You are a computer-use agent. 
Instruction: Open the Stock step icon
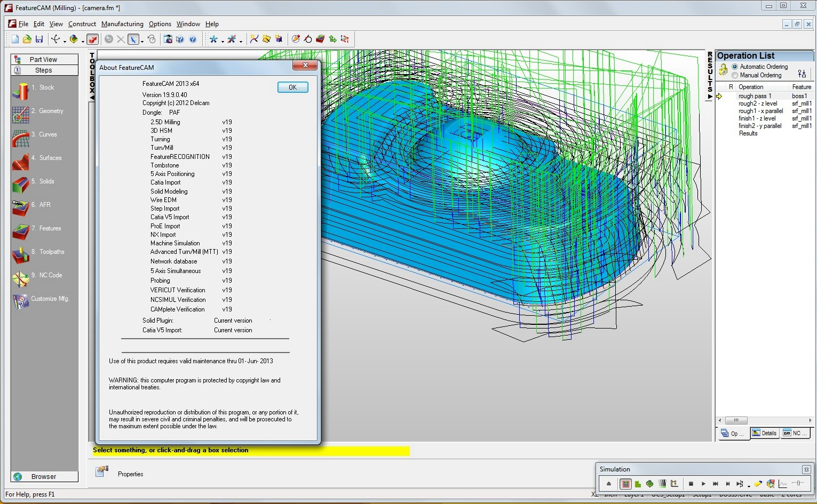20,91
